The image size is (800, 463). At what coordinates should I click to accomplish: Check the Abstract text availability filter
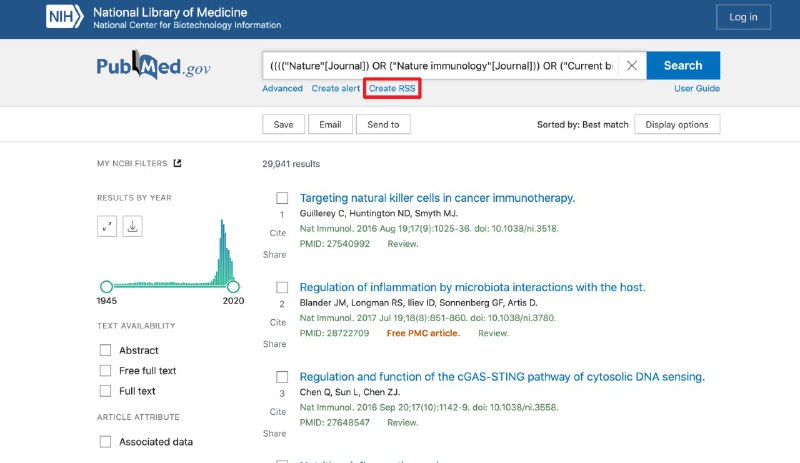pyautogui.click(x=105, y=350)
